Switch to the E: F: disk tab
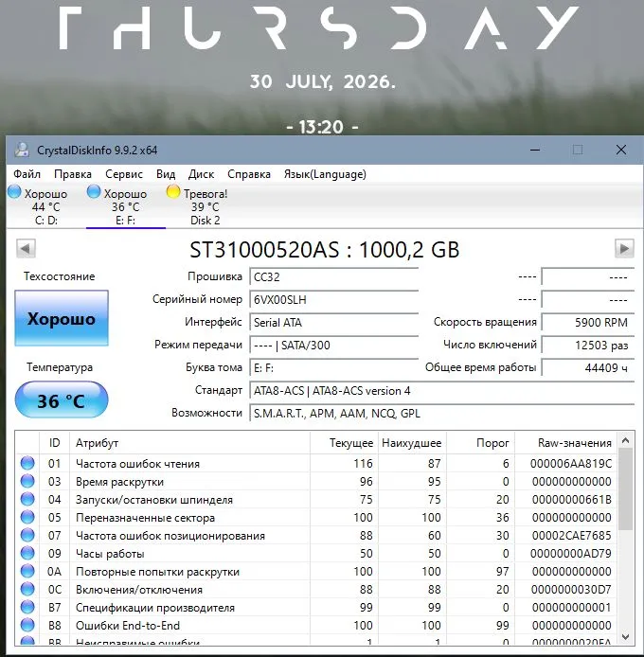Screen dimensions: 644x657 coord(125,206)
